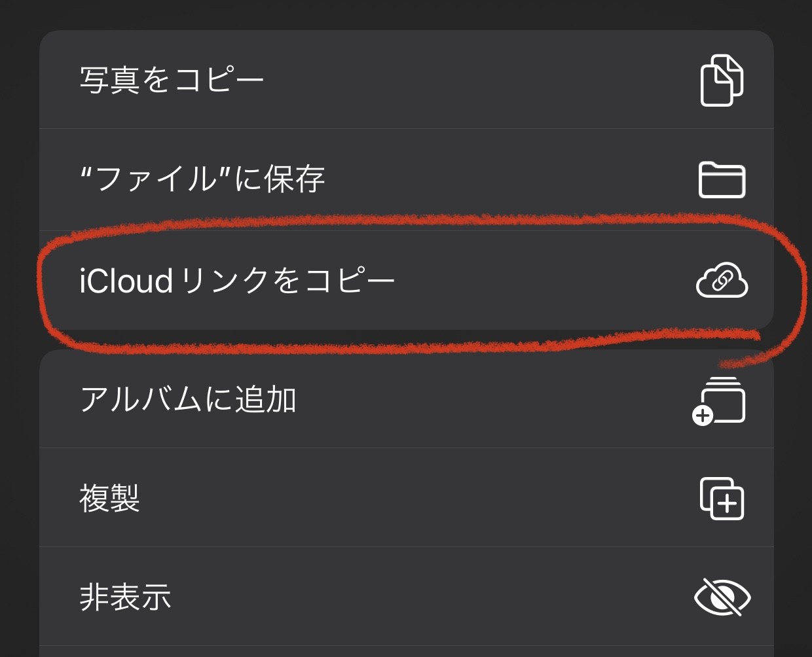
Task: Tap the two-documents copy icon
Action: [x=722, y=80]
